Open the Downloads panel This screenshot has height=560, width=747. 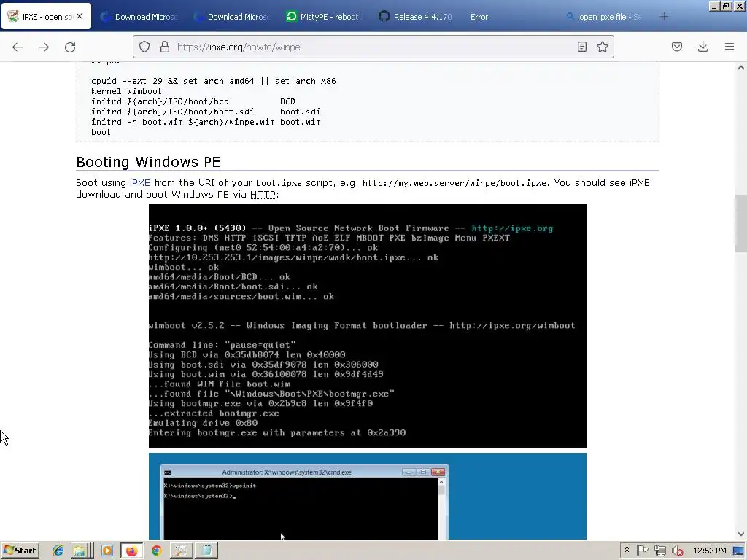click(x=703, y=47)
